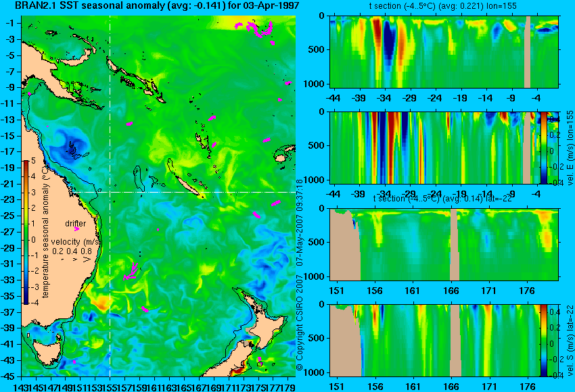Click the large brown land block in the lat=-22 temperature section
The height and width of the screenshot is (392, 575).
[x=344, y=245]
